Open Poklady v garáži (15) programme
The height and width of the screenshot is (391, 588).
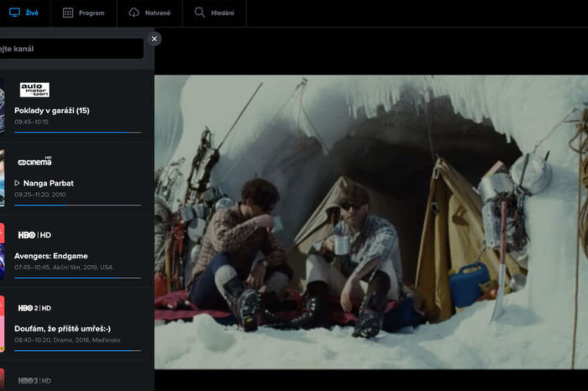coord(52,111)
